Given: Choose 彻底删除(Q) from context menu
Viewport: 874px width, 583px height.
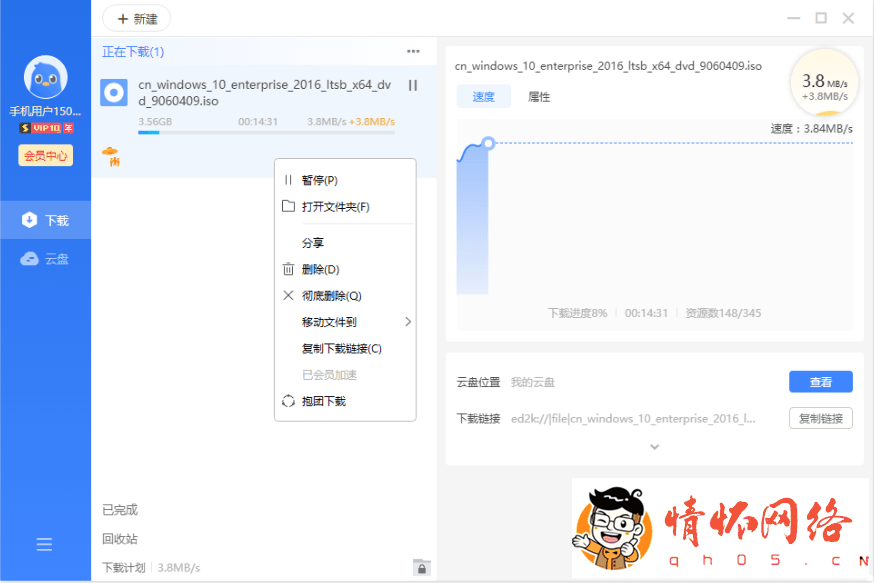Looking at the screenshot, I should (x=345, y=295).
